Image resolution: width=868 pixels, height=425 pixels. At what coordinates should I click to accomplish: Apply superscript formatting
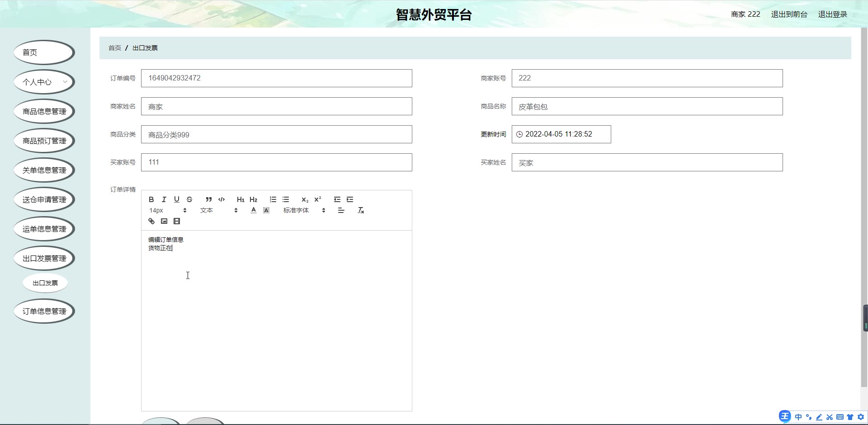pos(318,199)
